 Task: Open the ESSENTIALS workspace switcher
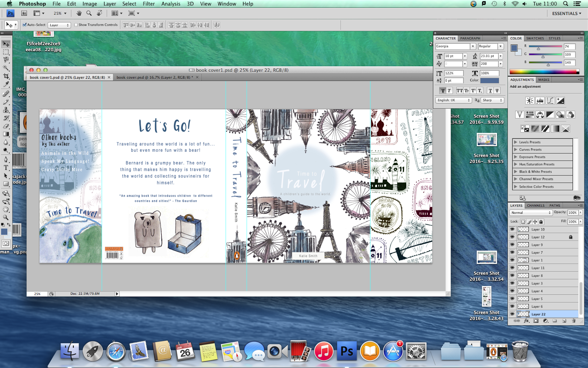coord(565,13)
